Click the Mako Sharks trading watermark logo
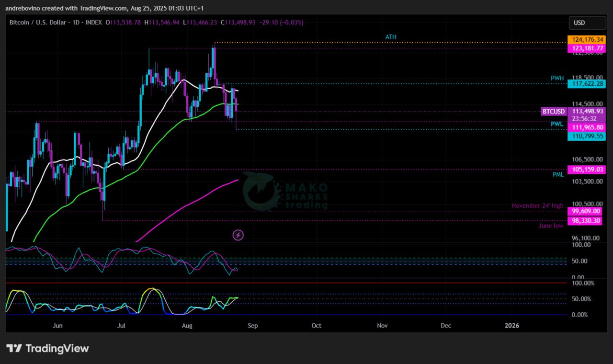The width and height of the screenshot is (613, 364). pos(284,192)
